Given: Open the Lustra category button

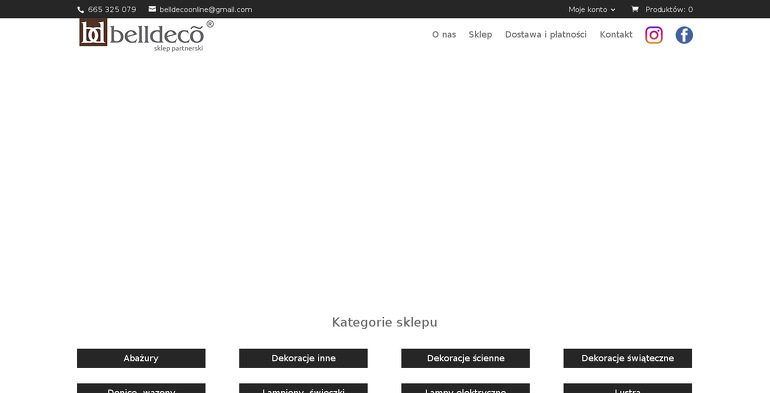Looking at the screenshot, I should (x=628, y=389).
